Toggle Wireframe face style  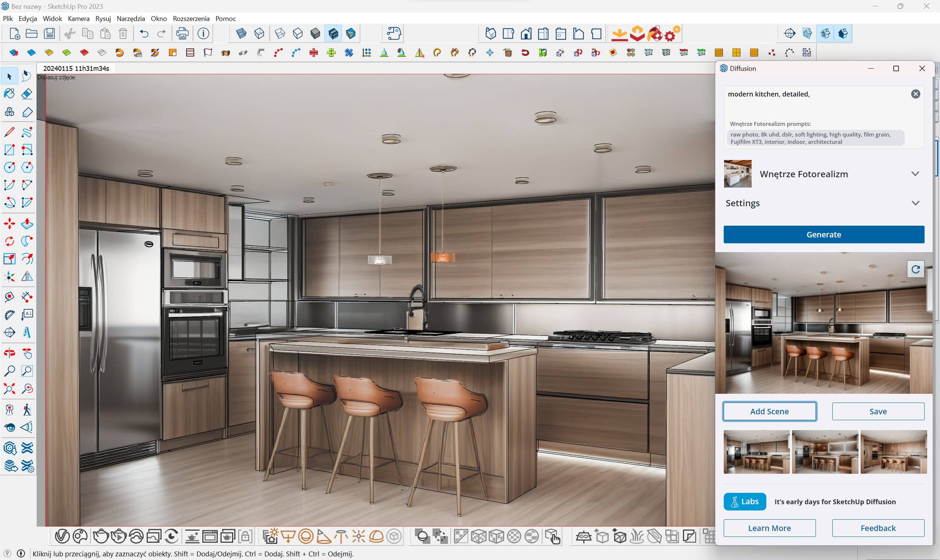280,34
